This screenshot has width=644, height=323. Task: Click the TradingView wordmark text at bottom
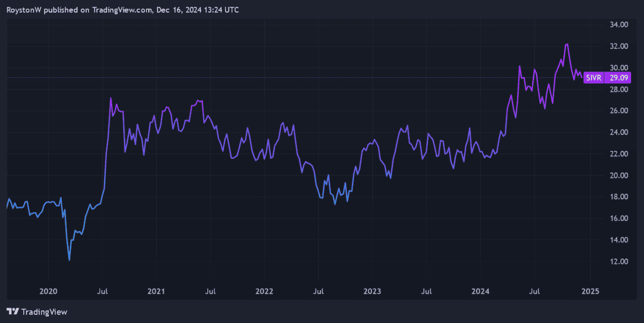[44, 312]
